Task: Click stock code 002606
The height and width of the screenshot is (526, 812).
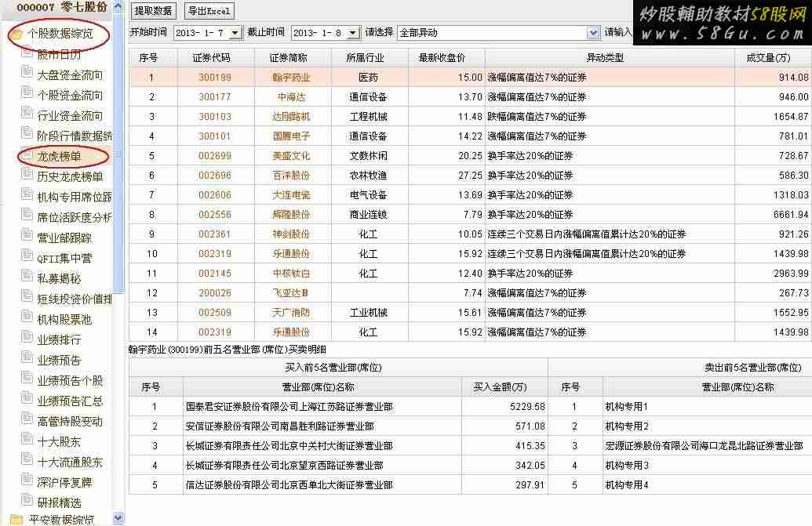Action: [215, 195]
